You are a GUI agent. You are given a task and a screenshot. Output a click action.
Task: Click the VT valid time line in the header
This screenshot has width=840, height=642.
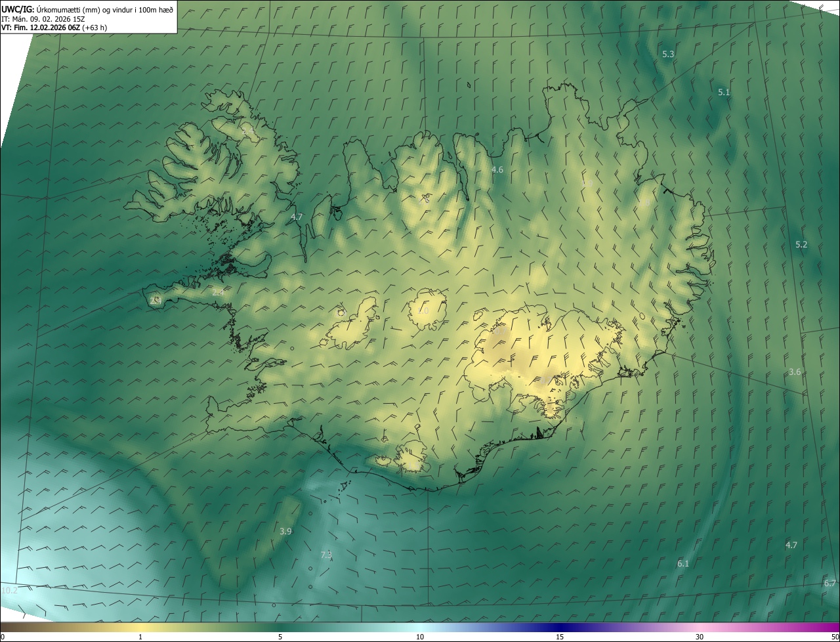[x=54, y=28]
